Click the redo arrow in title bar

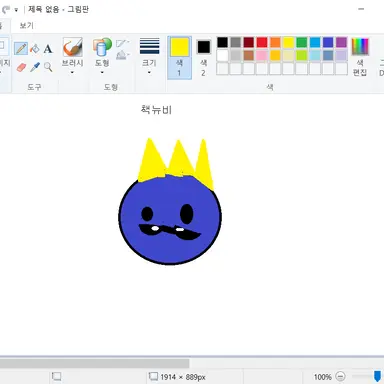(x=5, y=10)
